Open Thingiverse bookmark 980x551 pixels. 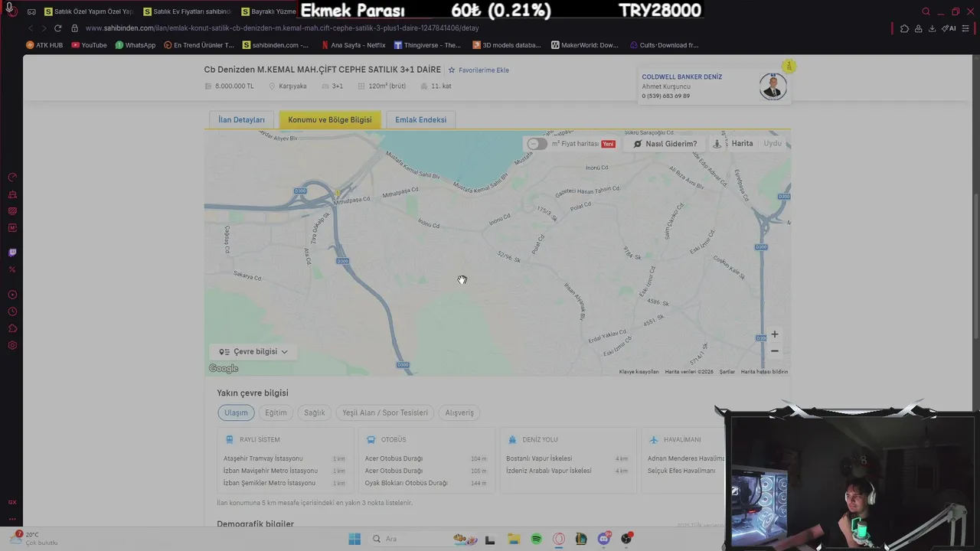[427, 45]
